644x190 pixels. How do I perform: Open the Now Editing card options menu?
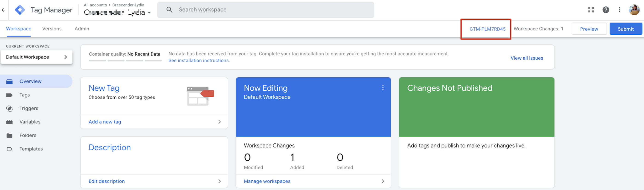pyautogui.click(x=383, y=87)
